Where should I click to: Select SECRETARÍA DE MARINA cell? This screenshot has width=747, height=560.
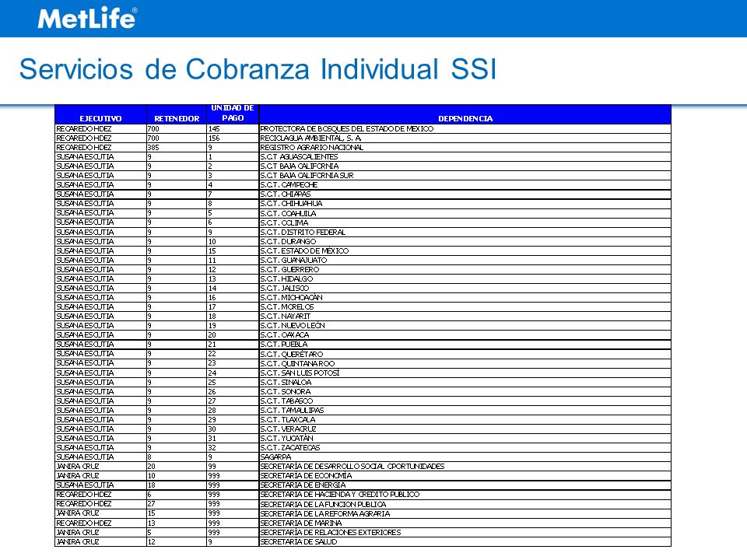[x=465, y=523]
